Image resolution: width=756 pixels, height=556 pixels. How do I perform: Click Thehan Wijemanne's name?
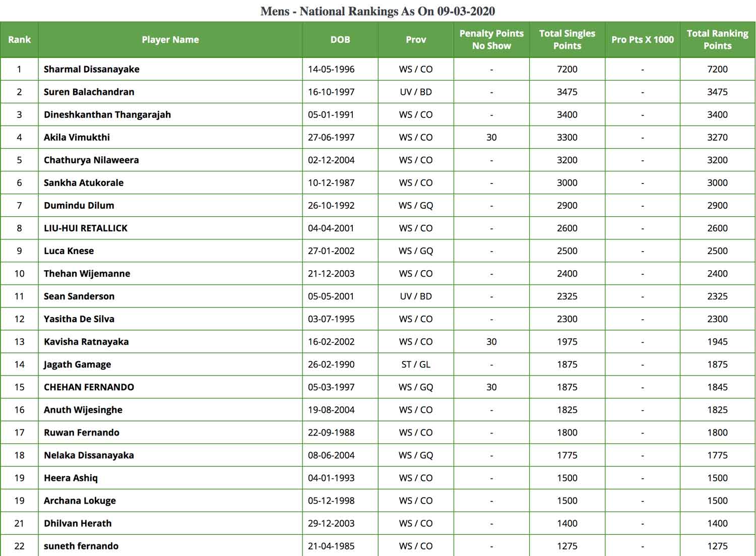pyautogui.click(x=87, y=273)
